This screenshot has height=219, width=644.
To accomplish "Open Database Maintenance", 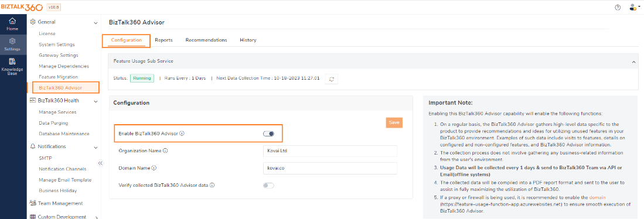I will tap(64, 134).
